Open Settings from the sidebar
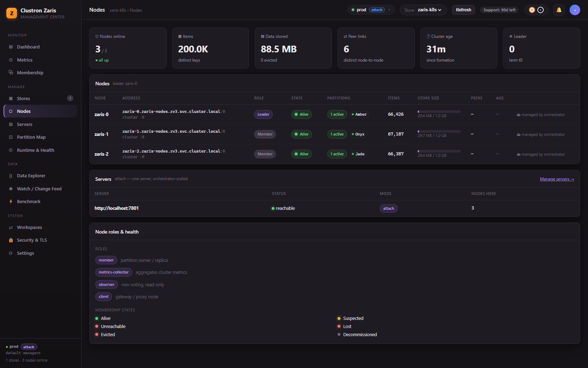Viewport: 588px width, 368px height. click(x=40, y=253)
